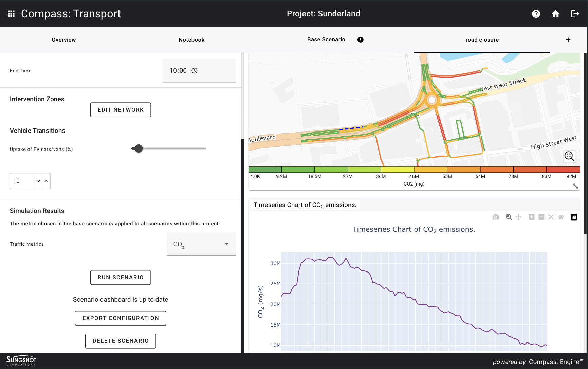Click the Vehicle Transitions heading
This screenshot has height=369, width=588.
(x=37, y=131)
